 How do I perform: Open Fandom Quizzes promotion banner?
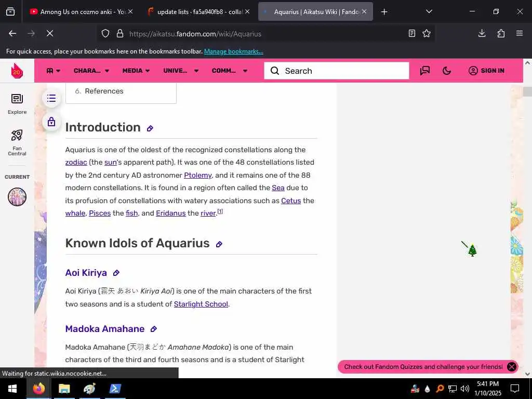click(423, 367)
